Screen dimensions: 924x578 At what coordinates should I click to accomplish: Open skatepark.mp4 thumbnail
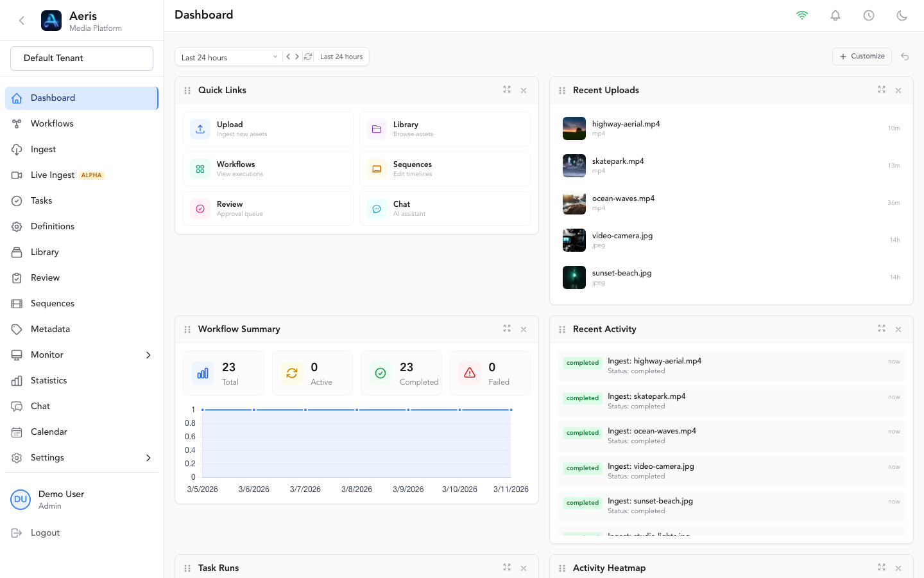[574, 166]
